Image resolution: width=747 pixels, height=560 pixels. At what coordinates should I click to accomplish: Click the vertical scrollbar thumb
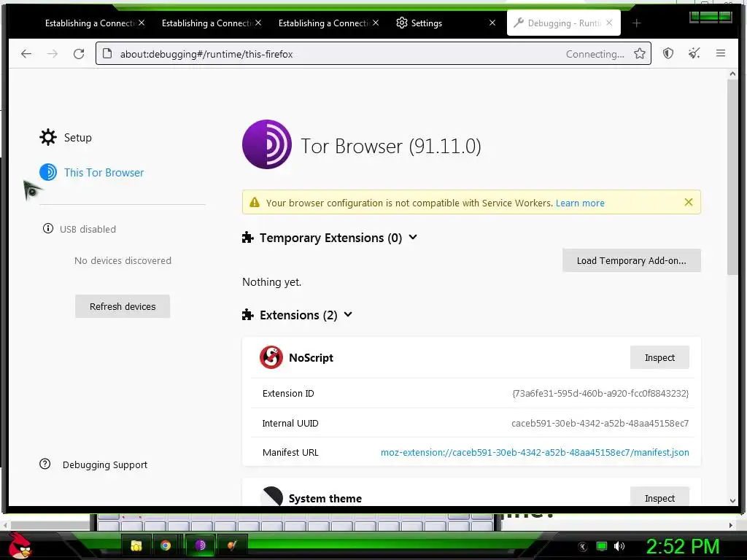tap(732, 177)
